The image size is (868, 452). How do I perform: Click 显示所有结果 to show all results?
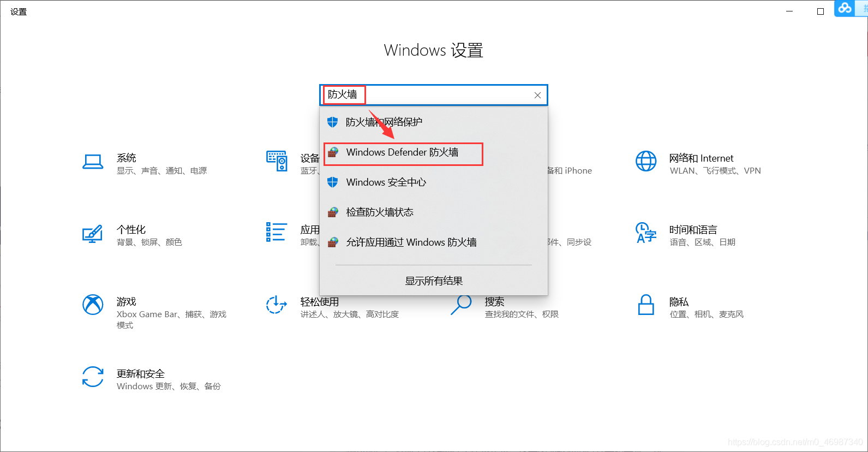(x=434, y=281)
